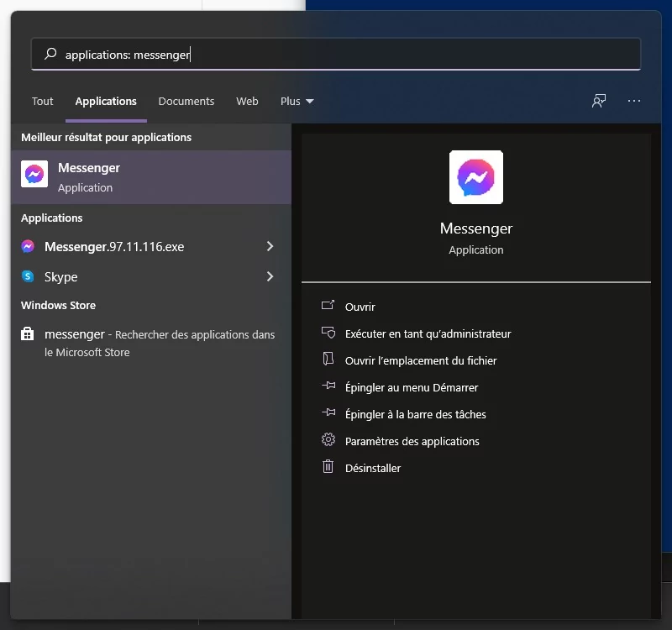Image resolution: width=672 pixels, height=630 pixels.
Task: Click the pin icon beside Épingler à la barre des tâches
Action: coord(328,412)
